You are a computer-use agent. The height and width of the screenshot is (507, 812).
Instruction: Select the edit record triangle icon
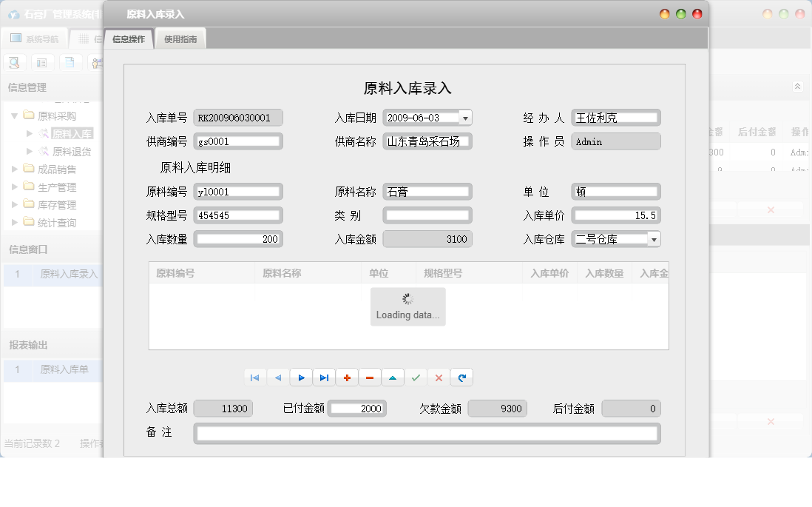coord(393,377)
